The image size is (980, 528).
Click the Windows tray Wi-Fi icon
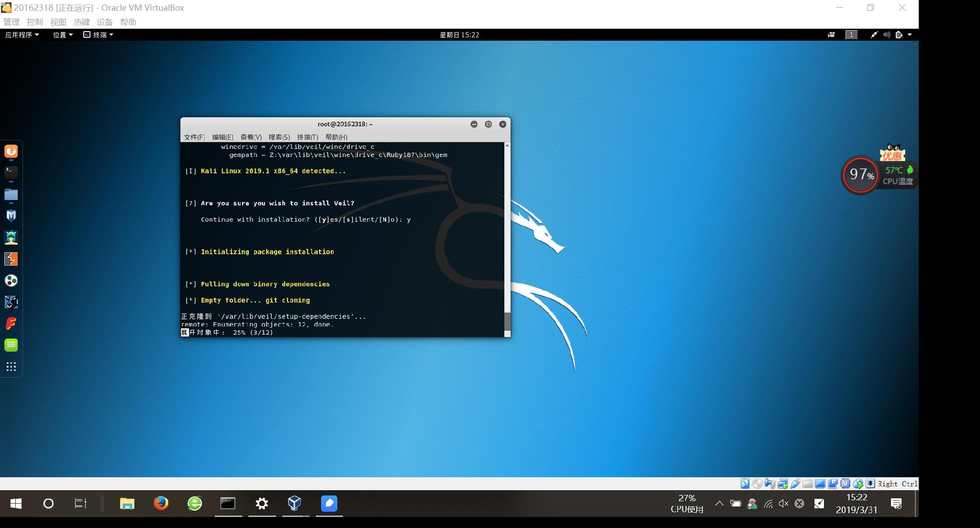768,503
